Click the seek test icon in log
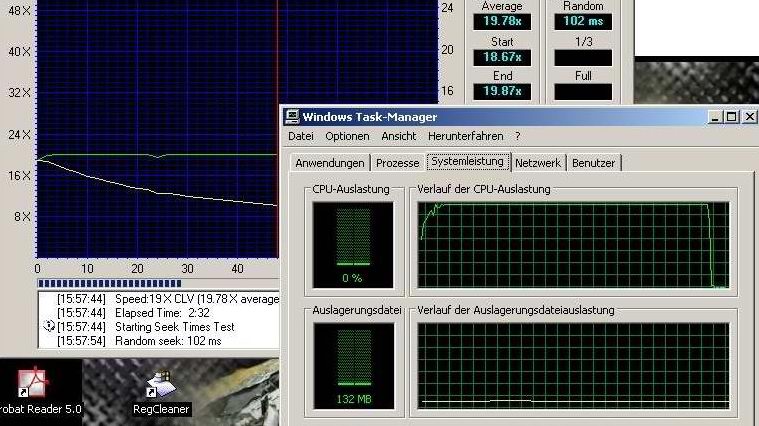 (x=48, y=326)
